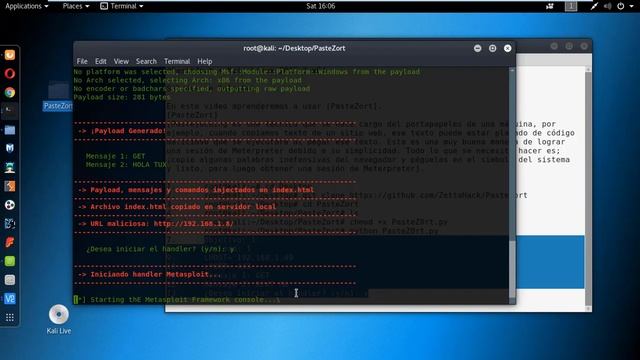This screenshot has height=360, width=640.
Task: Click the background editor vertical scrollbar
Action: coord(588,189)
